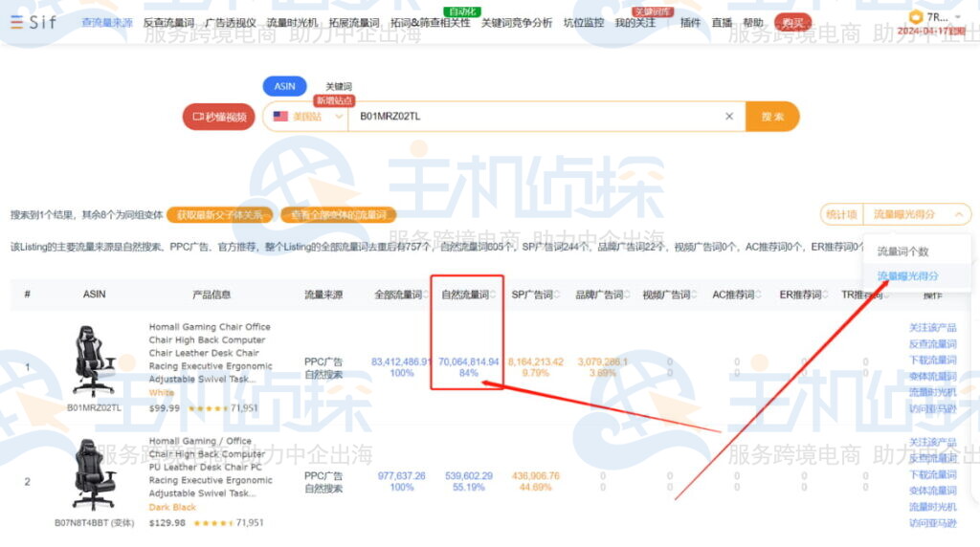Click 下载流量词 link in B01MRZ02TL row
980x547 pixels.
932,360
